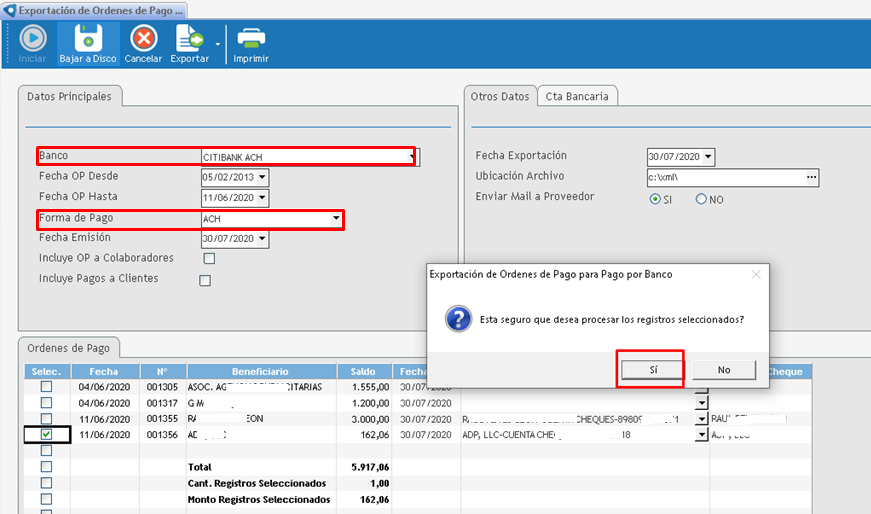Select the NO radio for Enviar Mail

pyautogui.click(x=701, y=198)
